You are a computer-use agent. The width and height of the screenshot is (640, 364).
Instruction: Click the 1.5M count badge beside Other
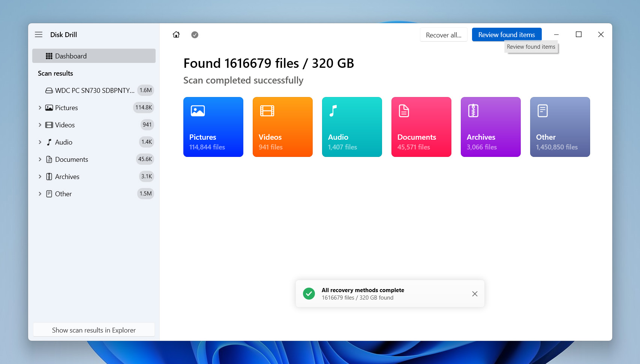coord(145,194)
